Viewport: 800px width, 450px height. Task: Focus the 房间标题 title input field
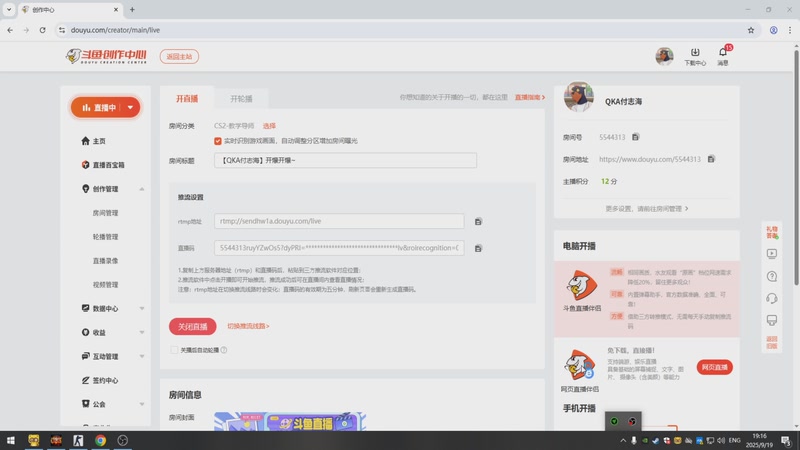345,160
